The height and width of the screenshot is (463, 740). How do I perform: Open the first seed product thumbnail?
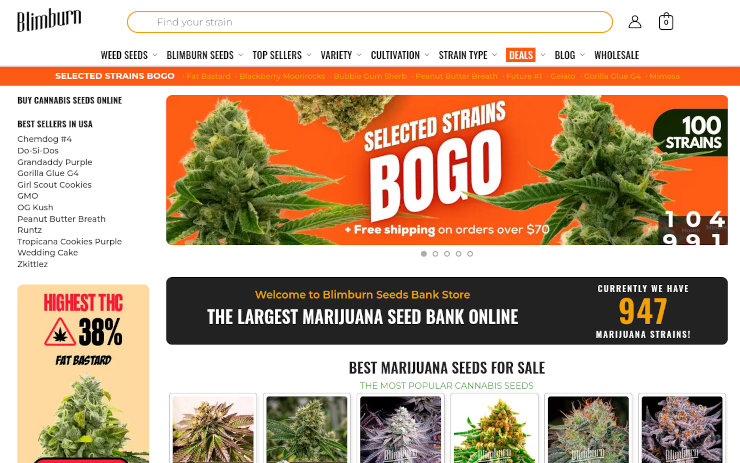click(x=213, y=429)
